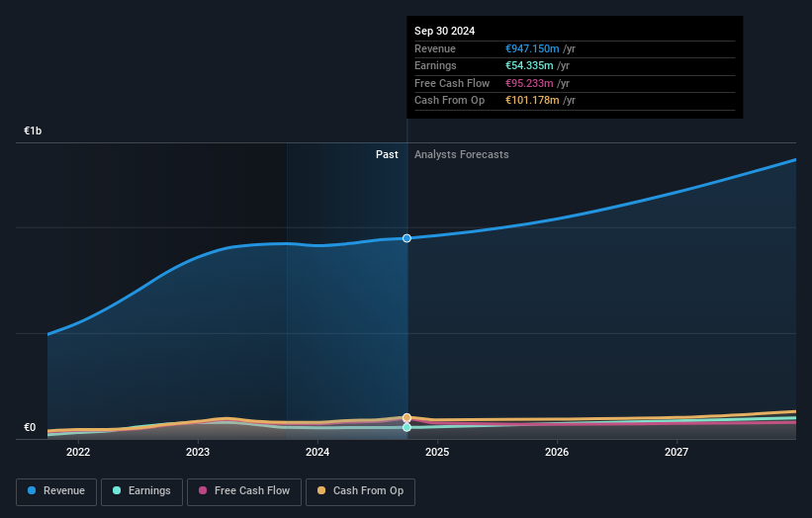Click the Cash From Op label in tooltip
Viewport: 812px width, 518px height.
tap(449, 101)
